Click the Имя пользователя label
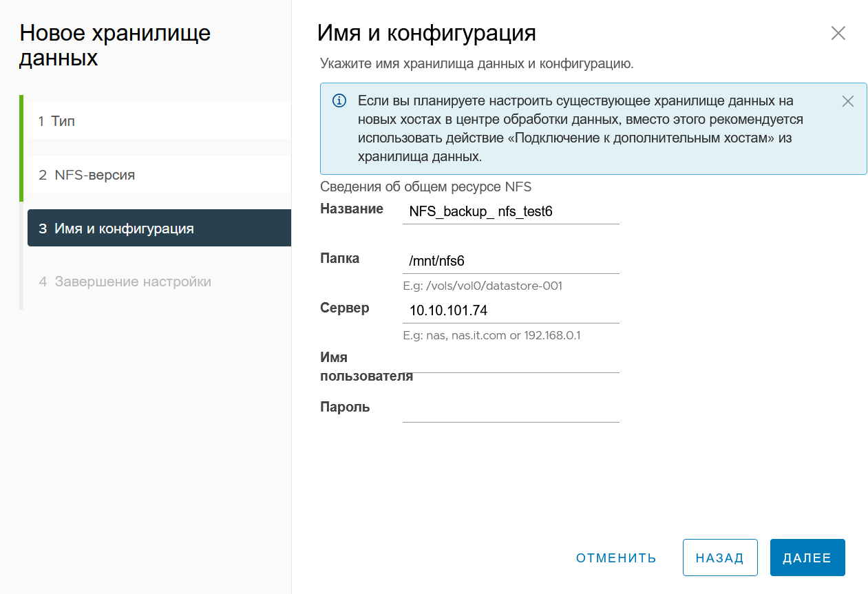This screenshot has height=594, width=868. tap(366, 367)
